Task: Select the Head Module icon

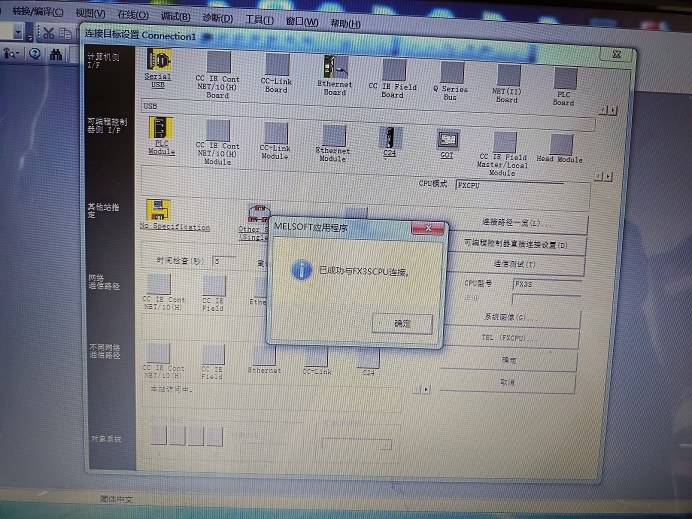Action: coord(561,145)
